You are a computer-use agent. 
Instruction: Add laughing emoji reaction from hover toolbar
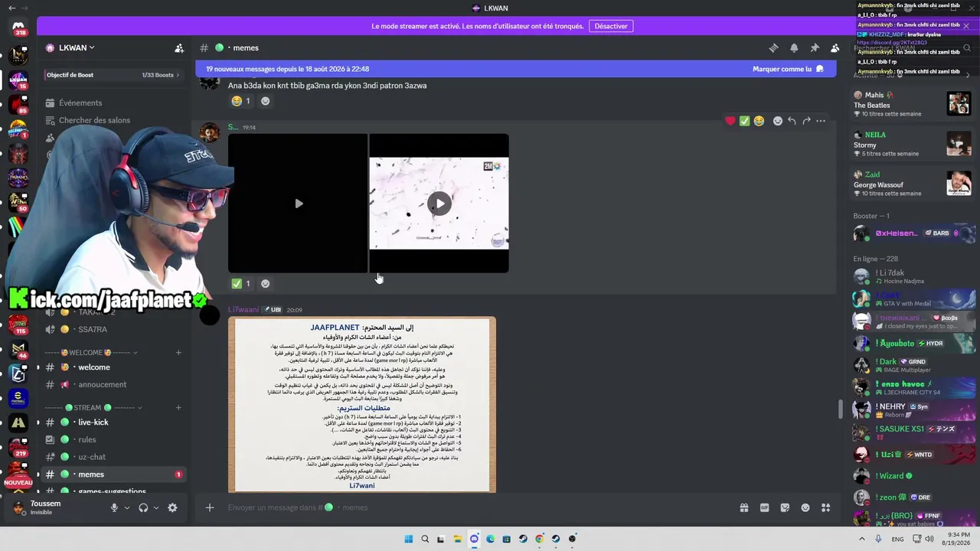point(759,121)
